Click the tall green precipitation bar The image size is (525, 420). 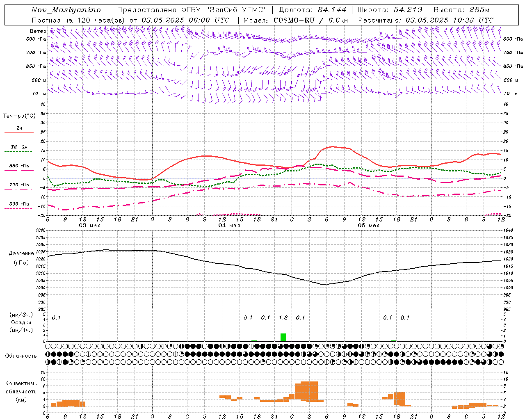[x=283, y=337]
